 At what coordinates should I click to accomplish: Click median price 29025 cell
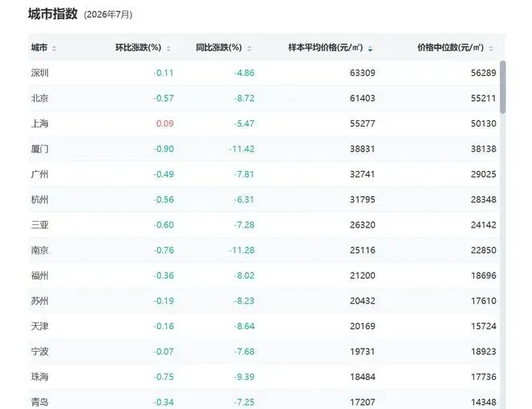pyautogui.click(x=484, y=174)
